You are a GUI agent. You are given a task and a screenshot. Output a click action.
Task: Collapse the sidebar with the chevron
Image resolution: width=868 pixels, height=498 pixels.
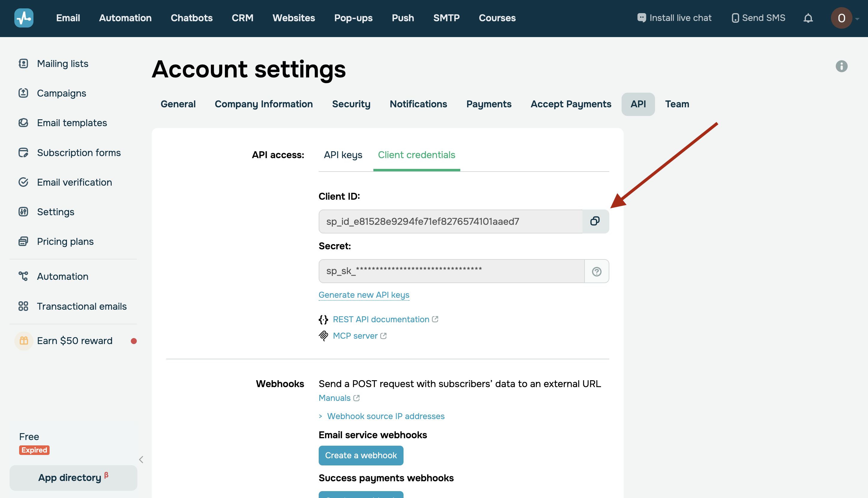coord(141,459)
